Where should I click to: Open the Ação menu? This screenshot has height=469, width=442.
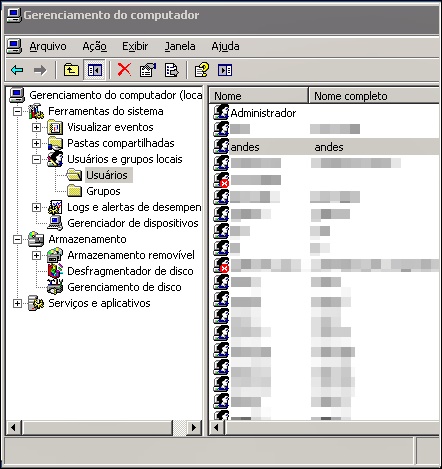click(x=95, y=46)
